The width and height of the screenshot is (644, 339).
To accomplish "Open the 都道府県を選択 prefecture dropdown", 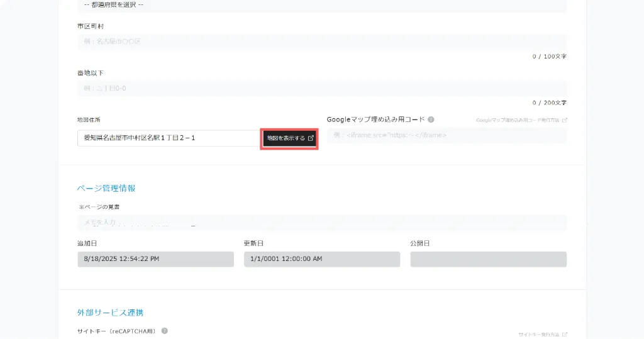I will point(321,5).
